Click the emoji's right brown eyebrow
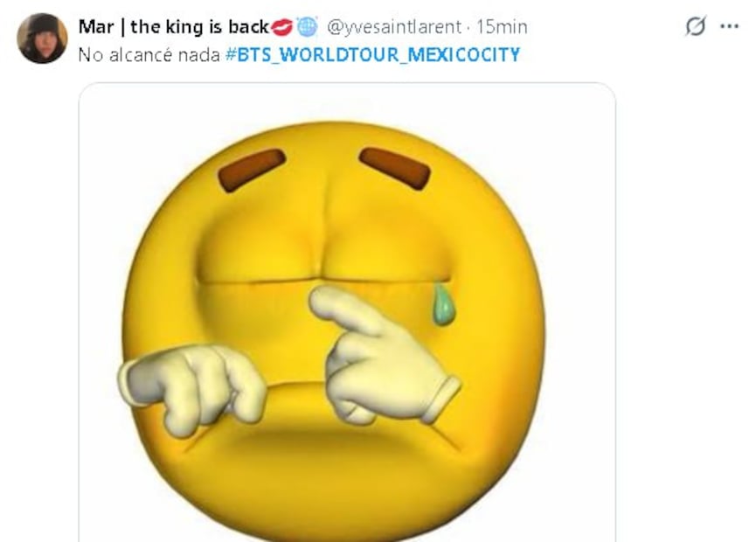The height and width of the screenshot is (542, 756). tap(395, 167)
